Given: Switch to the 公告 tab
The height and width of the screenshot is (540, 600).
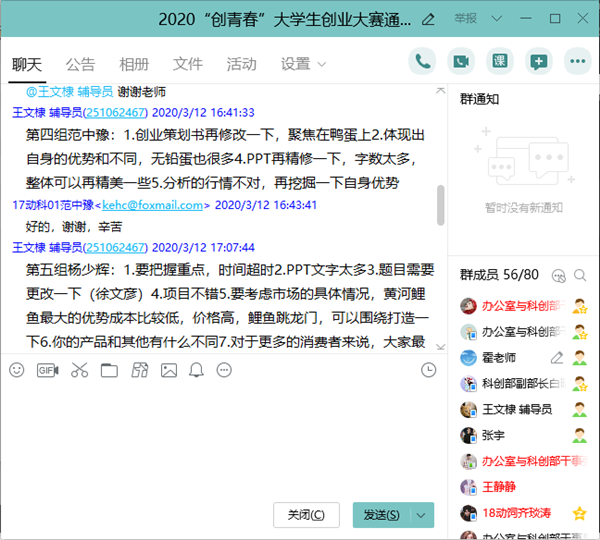Looking at the screenshot, I should [80, 64].
